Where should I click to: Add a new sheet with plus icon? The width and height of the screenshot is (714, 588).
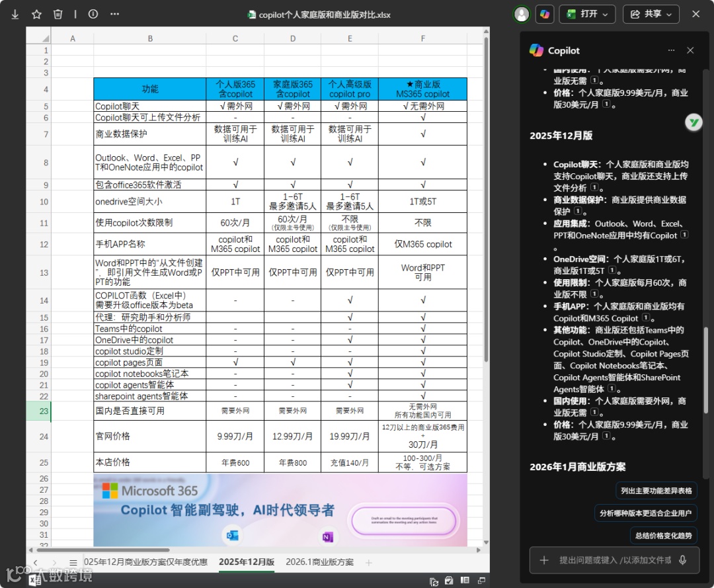coord(368,563)
